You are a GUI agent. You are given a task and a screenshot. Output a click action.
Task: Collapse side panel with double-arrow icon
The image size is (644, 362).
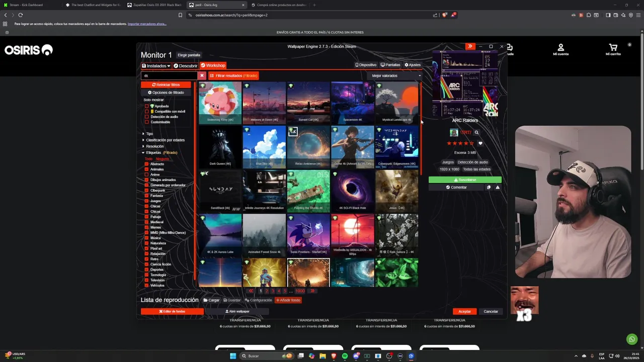tap(470, 46)
